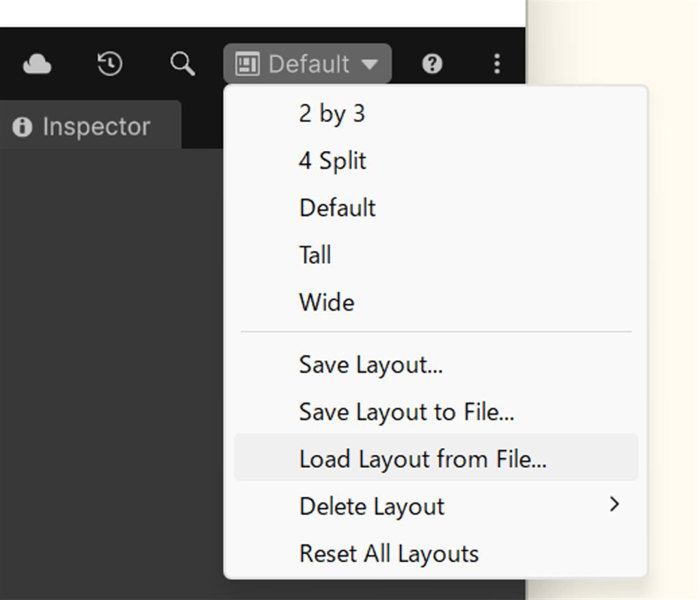Open search with the magnifying glass icon

coord(183,64)
